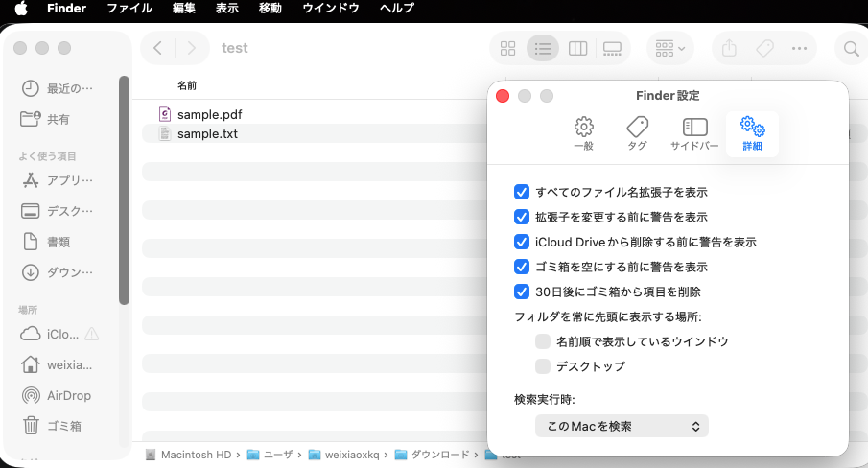Screen dimensions: 868x468
Task: Open the 表示 menu
Action: click(227, 9)
